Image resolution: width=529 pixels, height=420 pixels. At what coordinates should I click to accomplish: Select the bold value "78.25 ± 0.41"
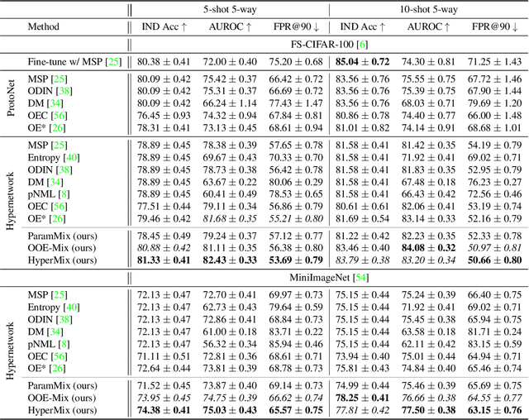point(362,398)
